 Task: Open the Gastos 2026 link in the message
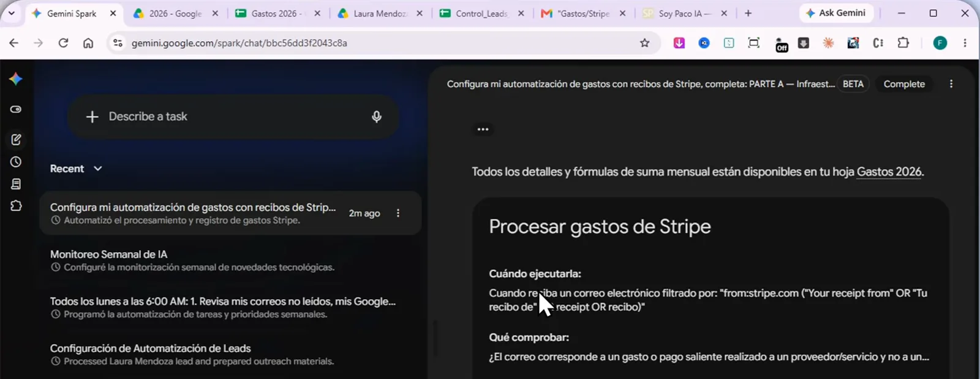pos(889,172)
